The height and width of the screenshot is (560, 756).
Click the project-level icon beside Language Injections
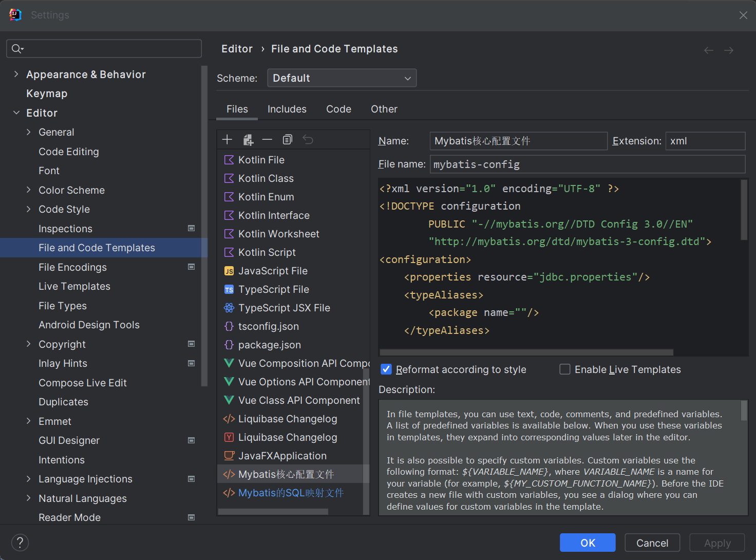point(192,479)
